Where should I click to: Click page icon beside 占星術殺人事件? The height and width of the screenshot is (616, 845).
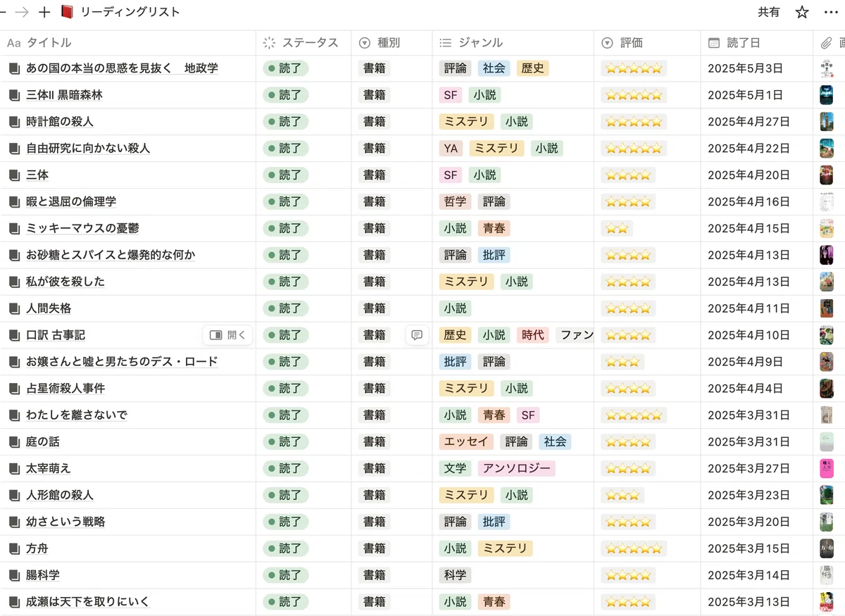[14, 389]
